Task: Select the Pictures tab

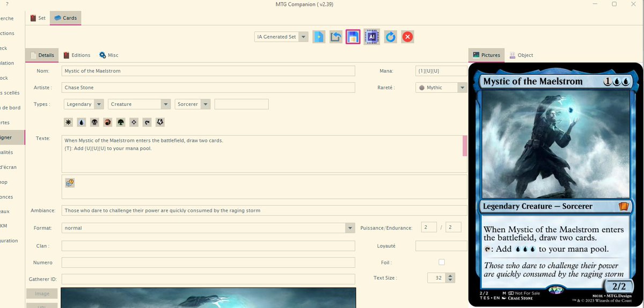Action: 486,55
